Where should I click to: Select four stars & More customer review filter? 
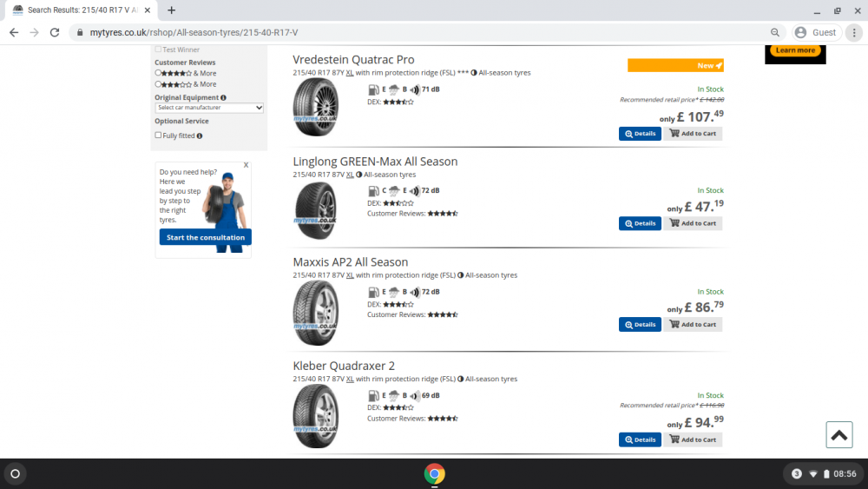[158, 73]
